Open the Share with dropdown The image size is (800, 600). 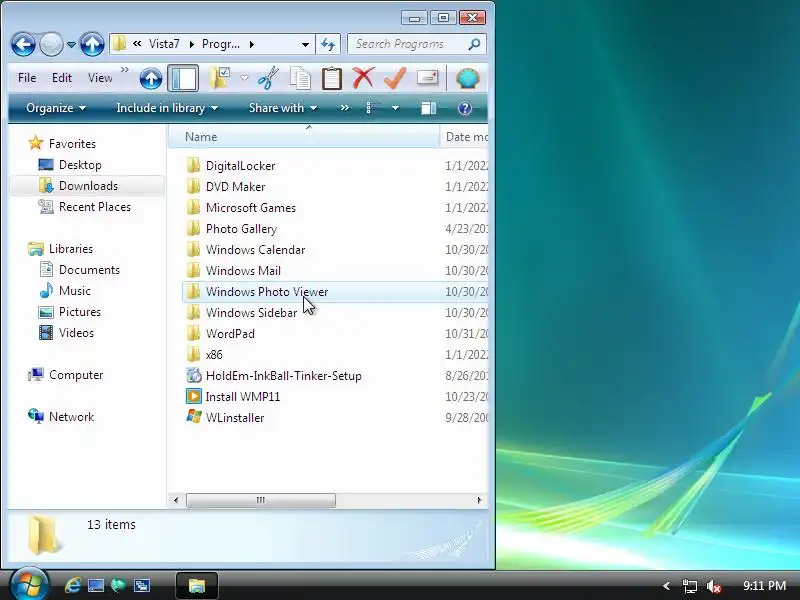[x=283, y=108]
